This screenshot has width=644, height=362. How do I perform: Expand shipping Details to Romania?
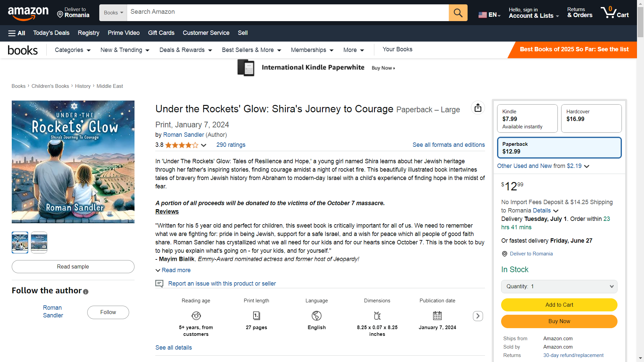tap(545, 210)
